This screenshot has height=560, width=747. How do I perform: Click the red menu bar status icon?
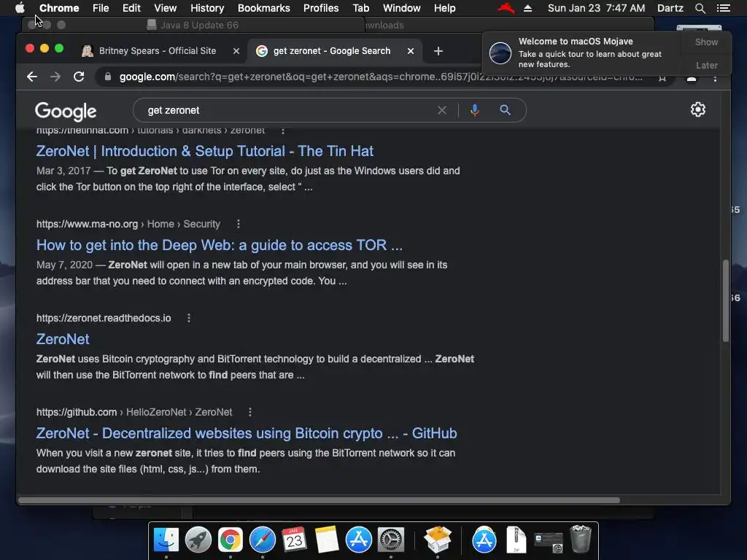coord(506,8)
